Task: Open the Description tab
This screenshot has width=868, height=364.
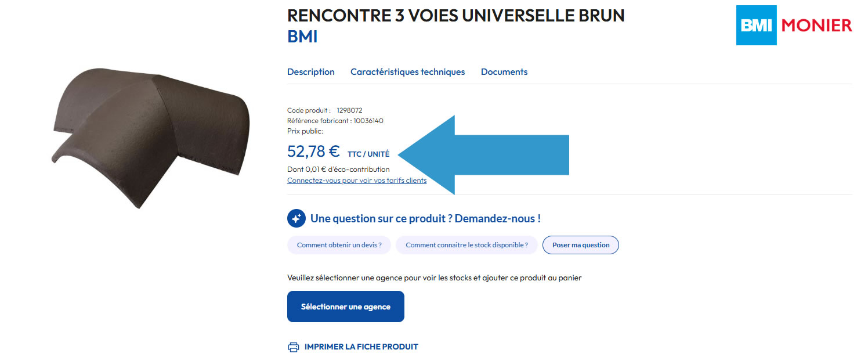Action: (310, 72)
